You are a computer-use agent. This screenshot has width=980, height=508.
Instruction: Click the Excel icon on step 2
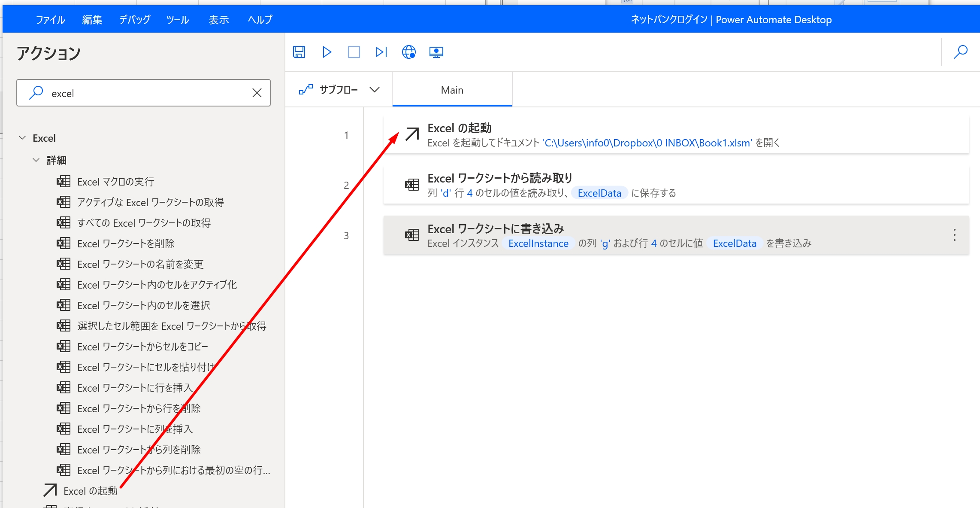click(412, 185)
